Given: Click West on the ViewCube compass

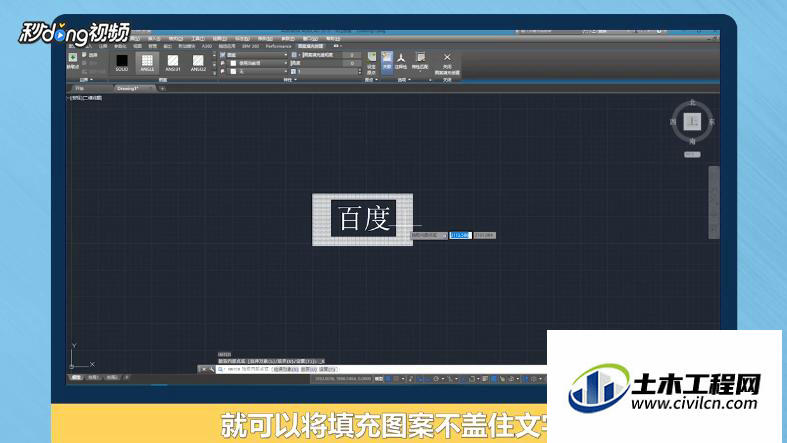Looking at the screenshot, I should coord(673,122).
